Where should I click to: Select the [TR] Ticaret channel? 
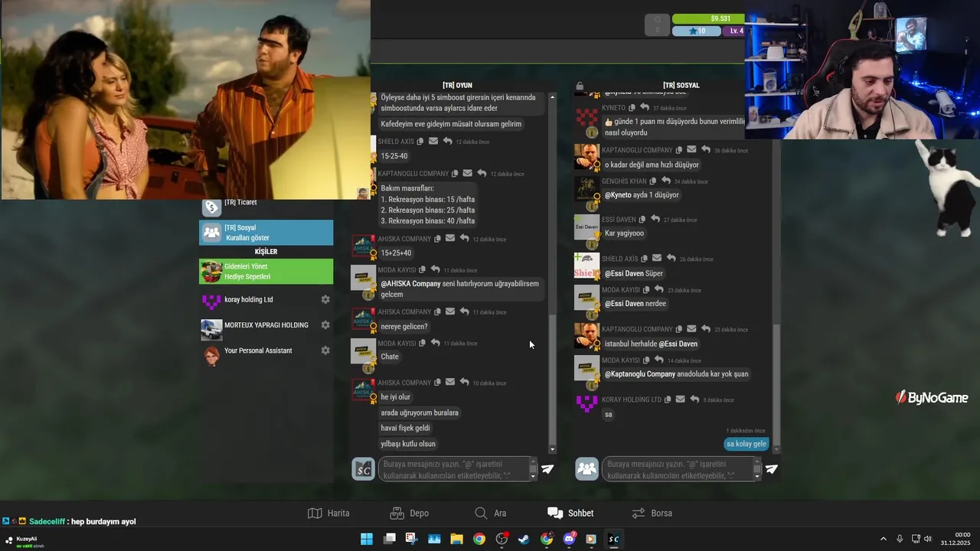[x=266, y=207]
